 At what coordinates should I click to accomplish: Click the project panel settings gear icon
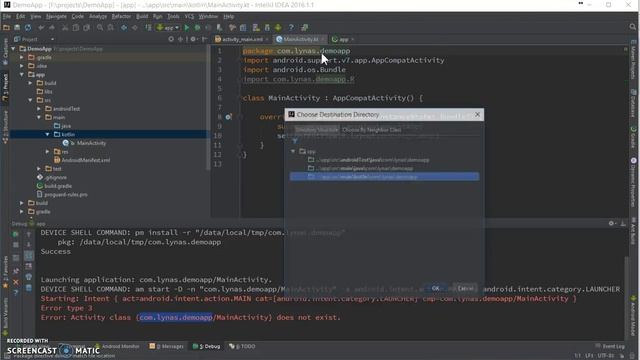click(x=193, y=39)
